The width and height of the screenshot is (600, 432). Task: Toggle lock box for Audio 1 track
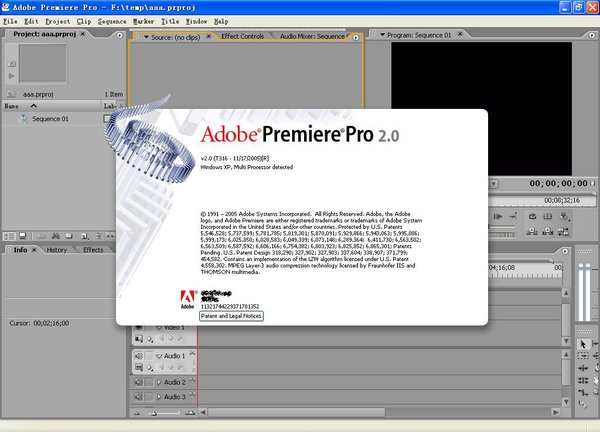[x=149, y=356]
